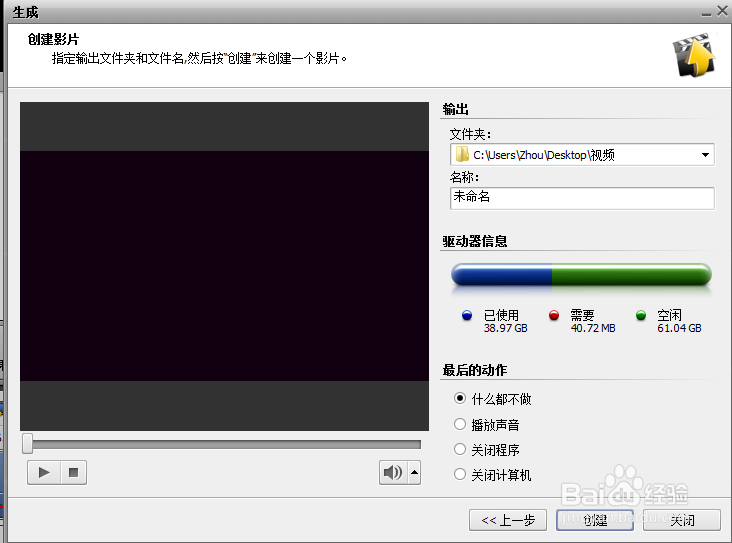
Task: Close the 生成 dialog window
Action: [722, 11]
